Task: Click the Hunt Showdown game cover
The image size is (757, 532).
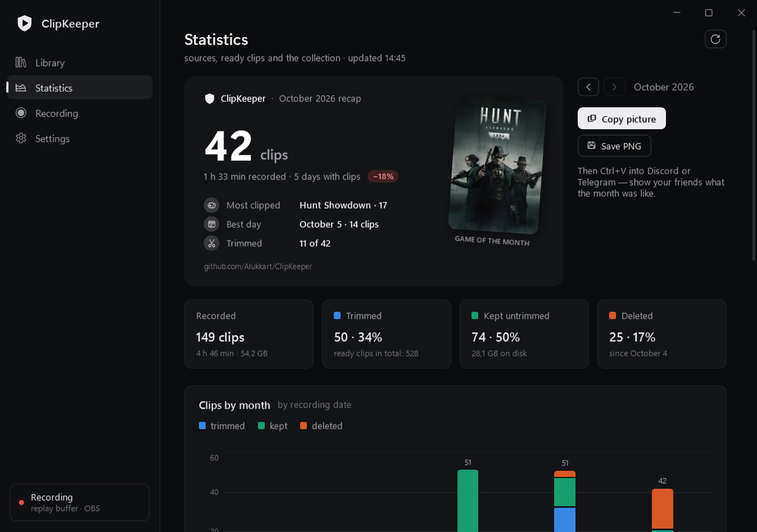Action: 497,164
